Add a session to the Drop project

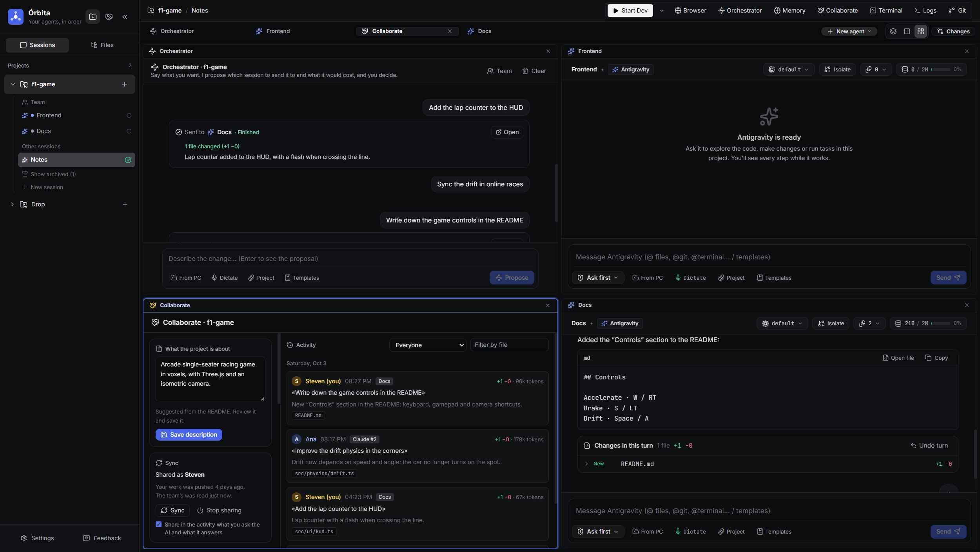click(x=125, y=204)
